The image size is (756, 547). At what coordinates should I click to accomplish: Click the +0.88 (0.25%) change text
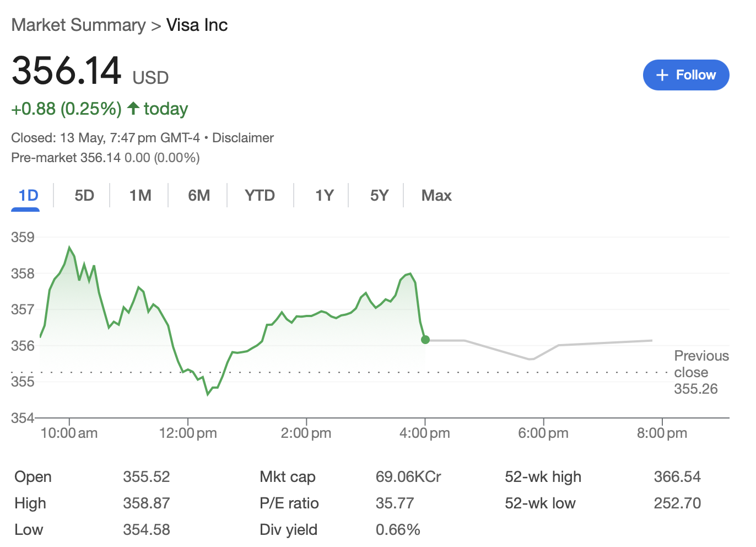click(66, 109)
